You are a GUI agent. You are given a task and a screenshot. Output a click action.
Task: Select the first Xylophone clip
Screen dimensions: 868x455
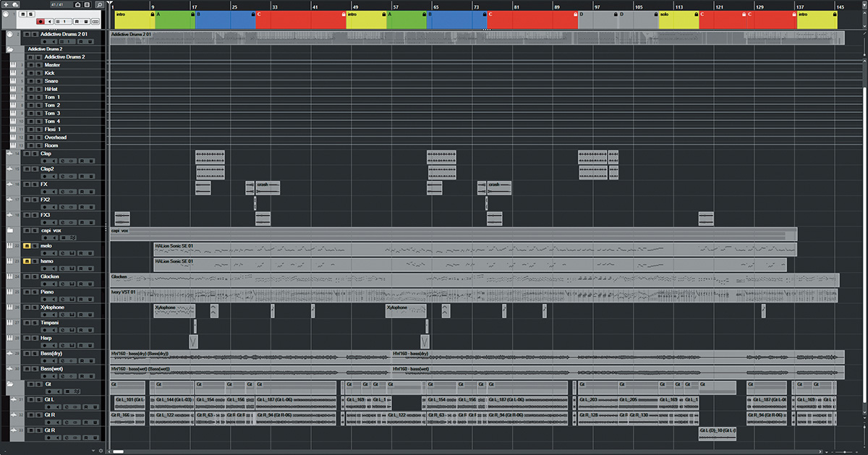pyautogui.click(x=174, y=310)
